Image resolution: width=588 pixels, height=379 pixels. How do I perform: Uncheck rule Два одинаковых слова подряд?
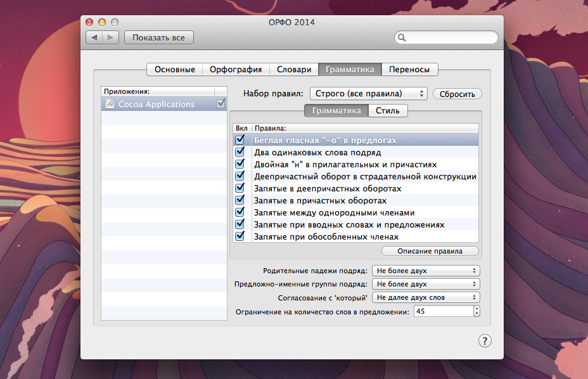tap(240, 152)
